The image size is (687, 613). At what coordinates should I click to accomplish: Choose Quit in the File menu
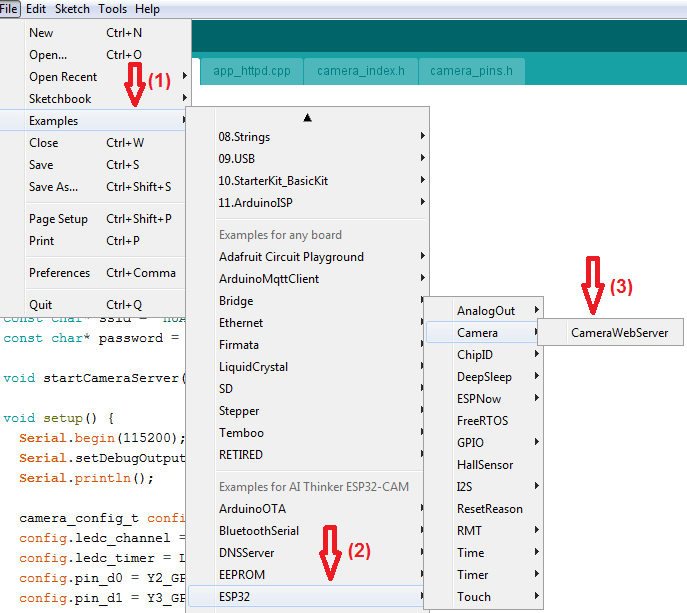tap(93, 305)
